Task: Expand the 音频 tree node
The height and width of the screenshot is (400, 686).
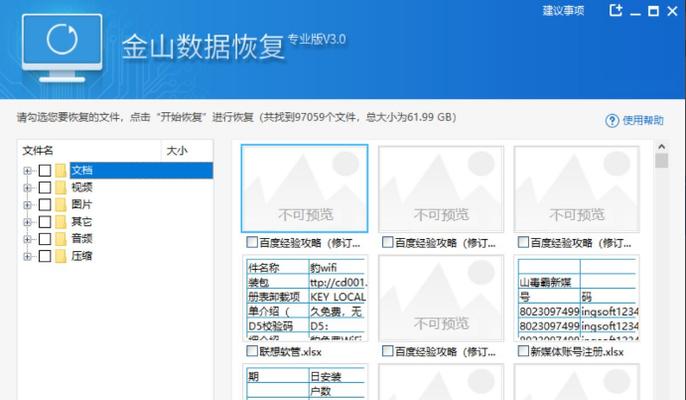Action: point(28,239)
